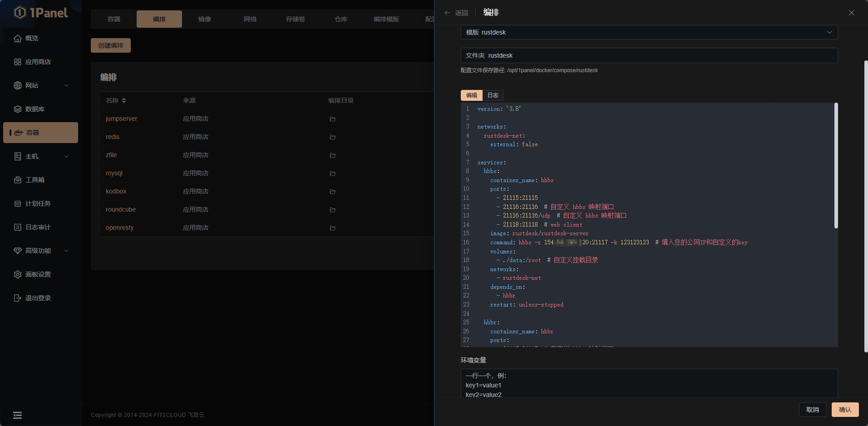Click into the 文件夹 rustdesk input field
868x426 pixels.
pyautogui.click(x=649, y=55)
